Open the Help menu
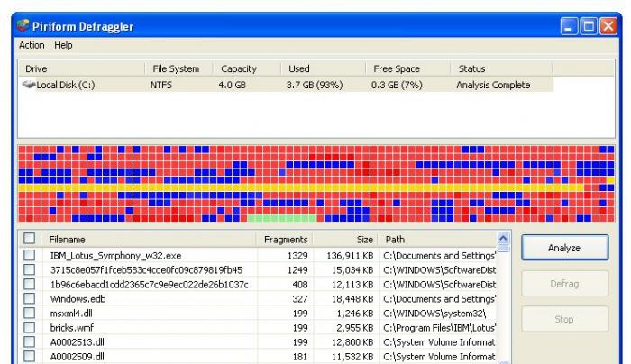 63,45
